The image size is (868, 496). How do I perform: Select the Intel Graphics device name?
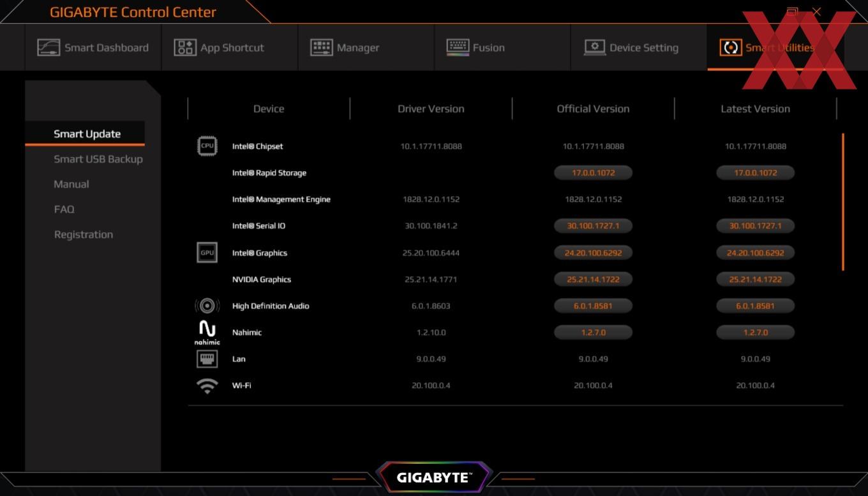(x=260, y=253)
